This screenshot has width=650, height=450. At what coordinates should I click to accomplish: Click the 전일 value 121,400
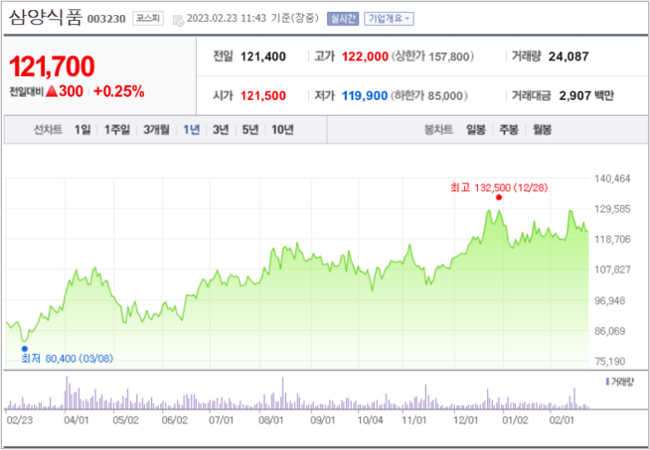[x=263, y=57]
